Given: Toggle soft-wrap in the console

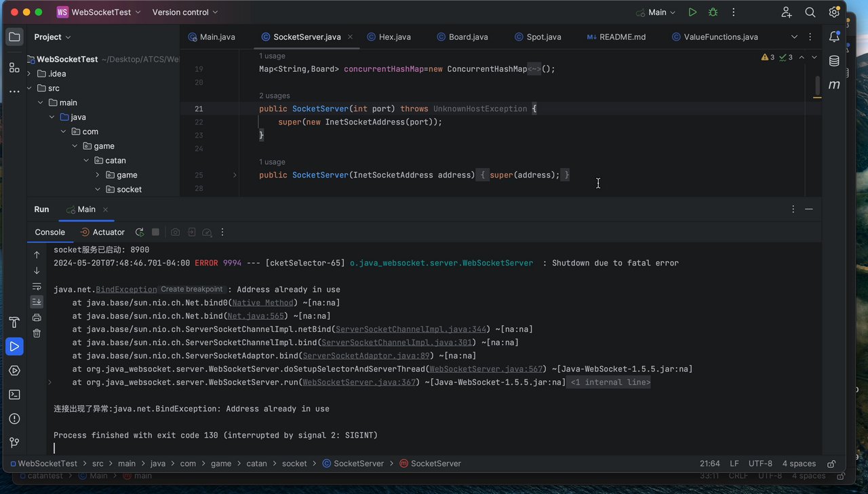Looking at the screenshot, I should point(37,286).
